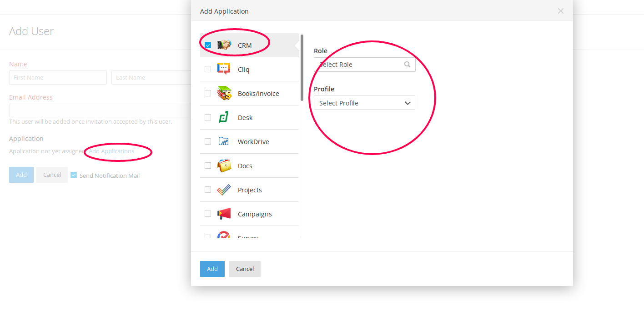Click Add button on Add User page
The image size is (644, 316).
pyautogui.click(x=21, y=175)
